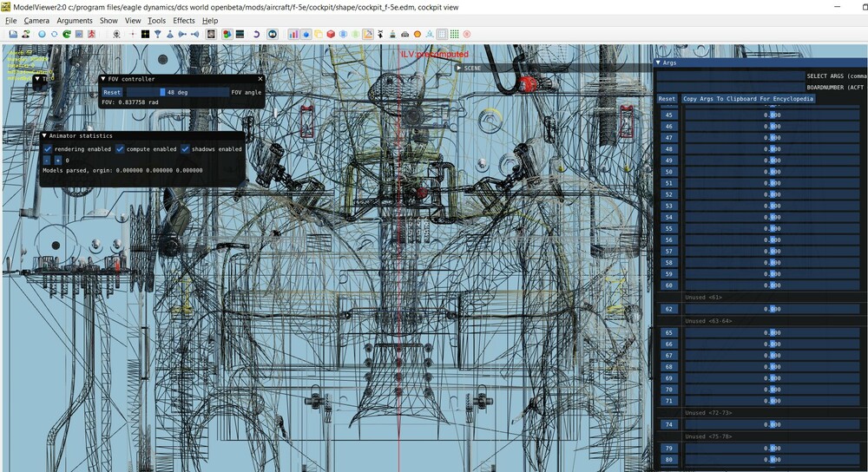Open the Camera menu

coord(36,21)
